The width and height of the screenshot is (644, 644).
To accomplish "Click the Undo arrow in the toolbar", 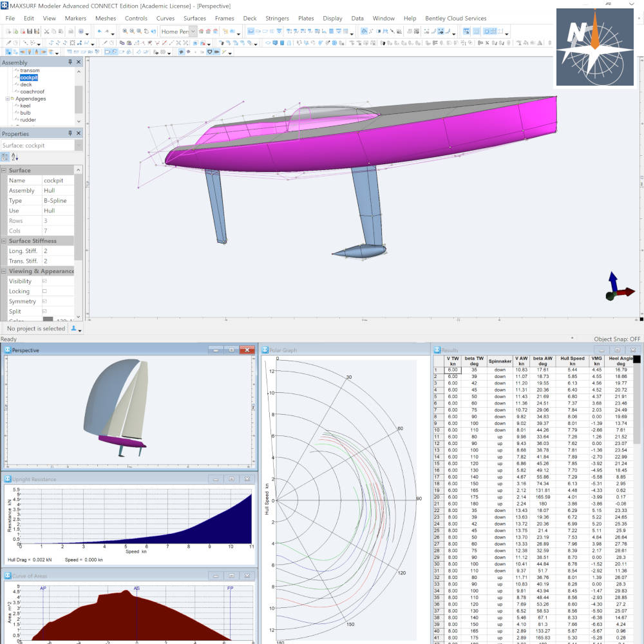I will click(x=99, y=31).
